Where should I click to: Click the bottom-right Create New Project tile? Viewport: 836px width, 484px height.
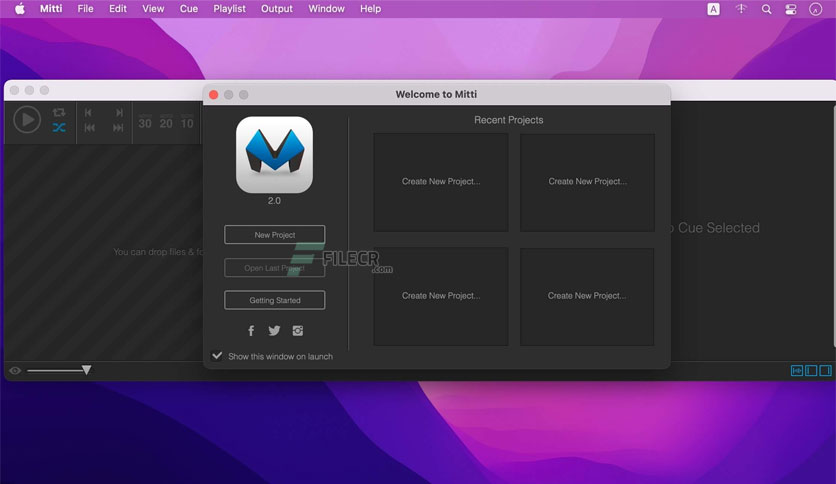[587, 296]
